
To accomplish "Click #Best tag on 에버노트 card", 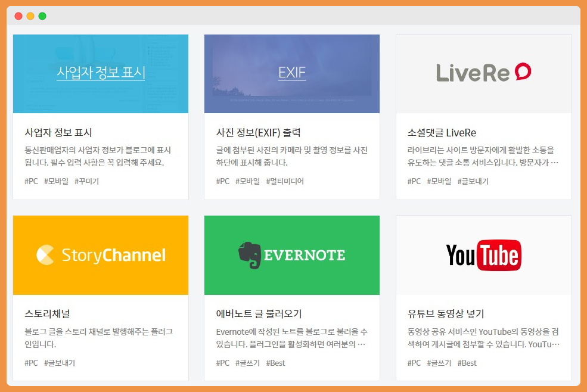I will tap(275, 363).
